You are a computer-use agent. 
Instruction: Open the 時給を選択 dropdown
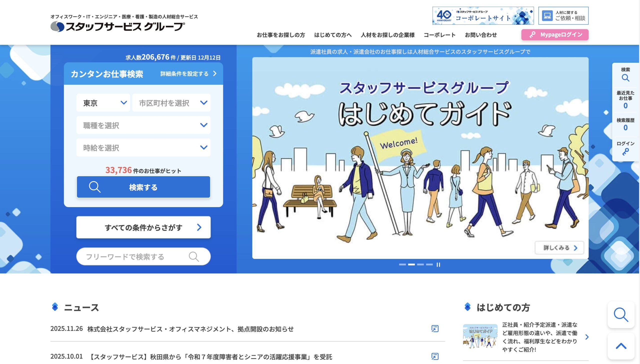tap(143, 147)
